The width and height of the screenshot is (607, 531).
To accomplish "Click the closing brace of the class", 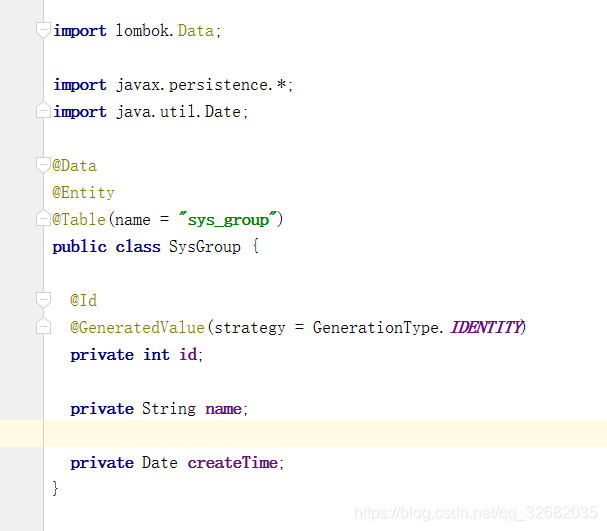I will 55,488.
